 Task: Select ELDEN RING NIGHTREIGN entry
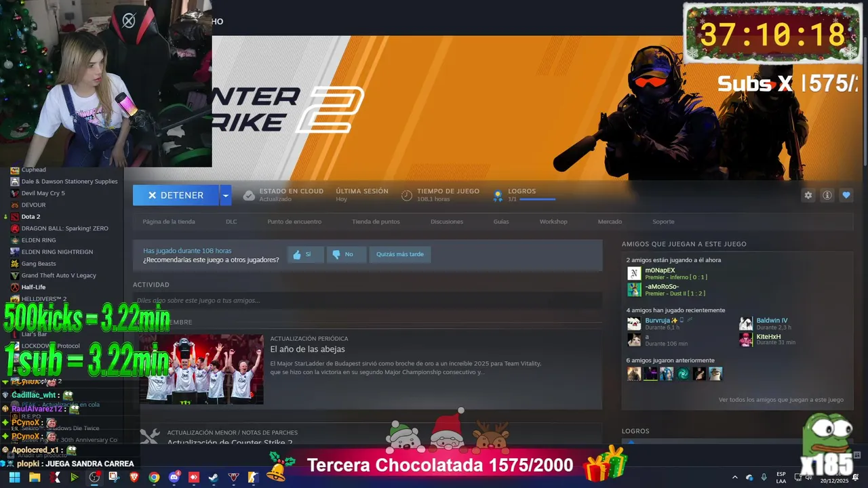[x=57, y=252]
